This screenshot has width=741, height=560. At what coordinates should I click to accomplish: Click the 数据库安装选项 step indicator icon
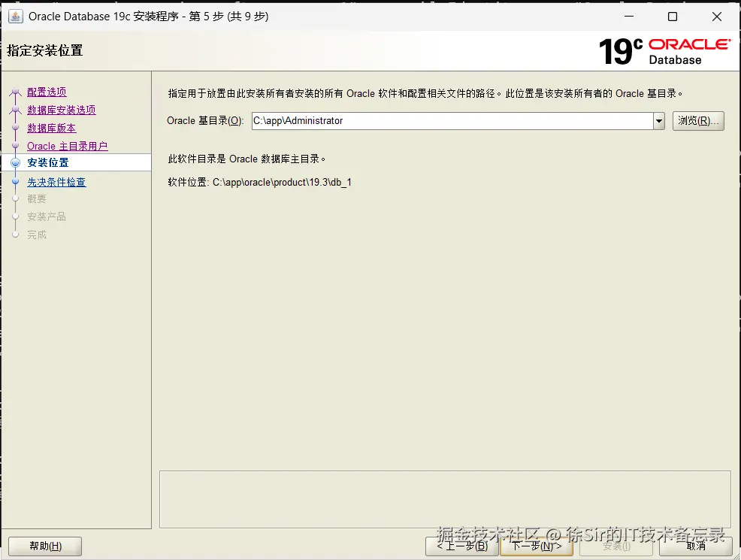[x=15, y=109]
